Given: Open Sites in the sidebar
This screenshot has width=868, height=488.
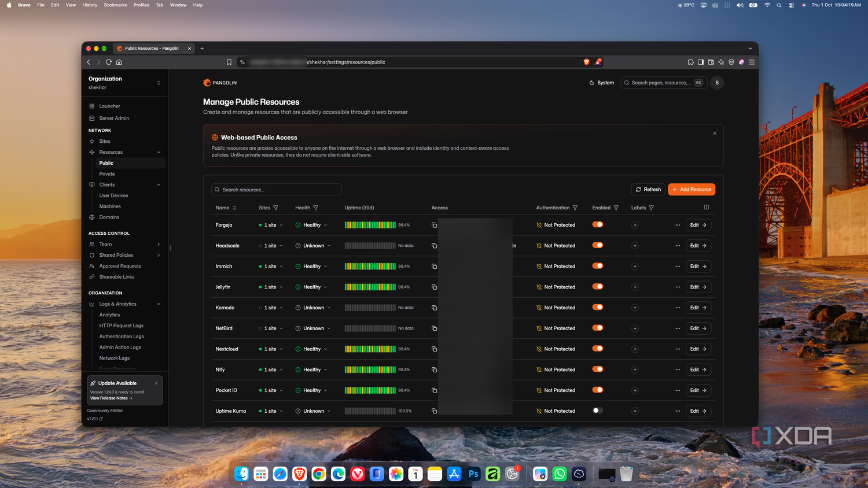Looking at the screenshot, I should pos(105,141).
